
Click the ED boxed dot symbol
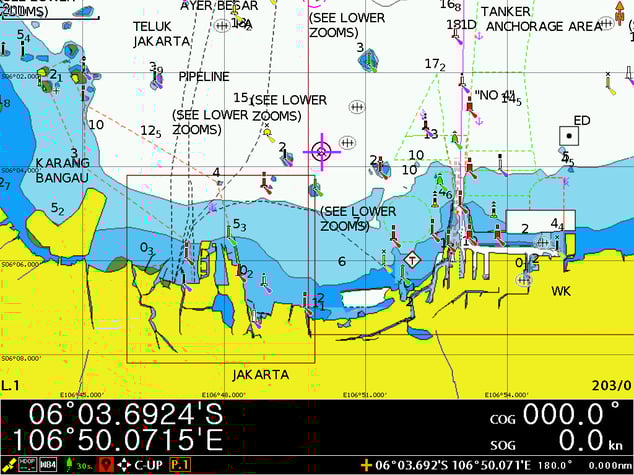(x=568, y=135)
